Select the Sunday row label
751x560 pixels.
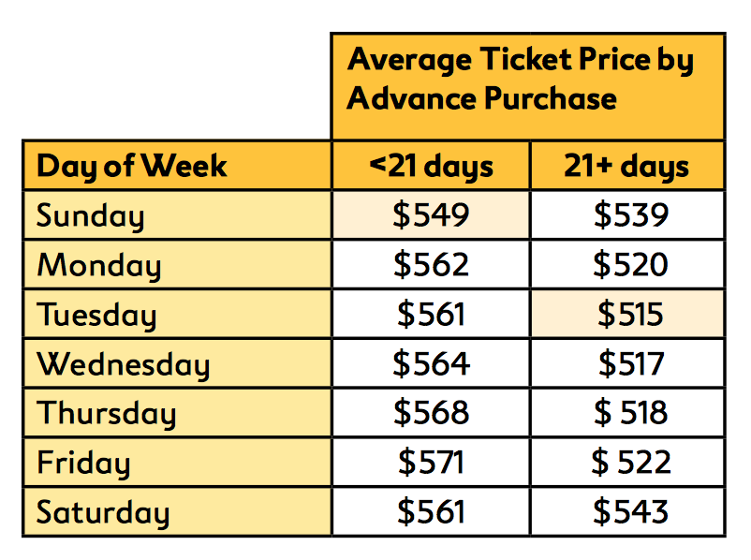(91, 216)
